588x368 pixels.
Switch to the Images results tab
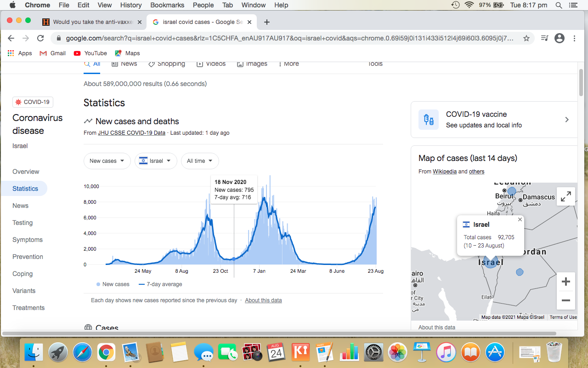pos(252,64)
